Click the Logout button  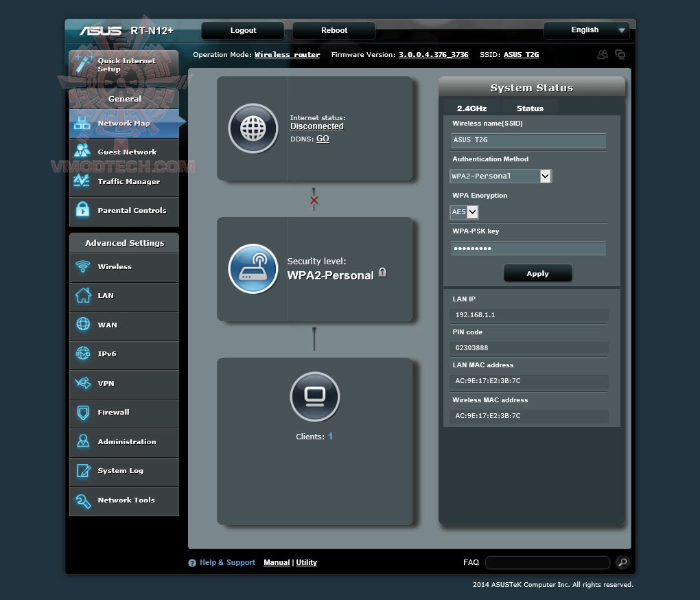[x=243, y=30]
